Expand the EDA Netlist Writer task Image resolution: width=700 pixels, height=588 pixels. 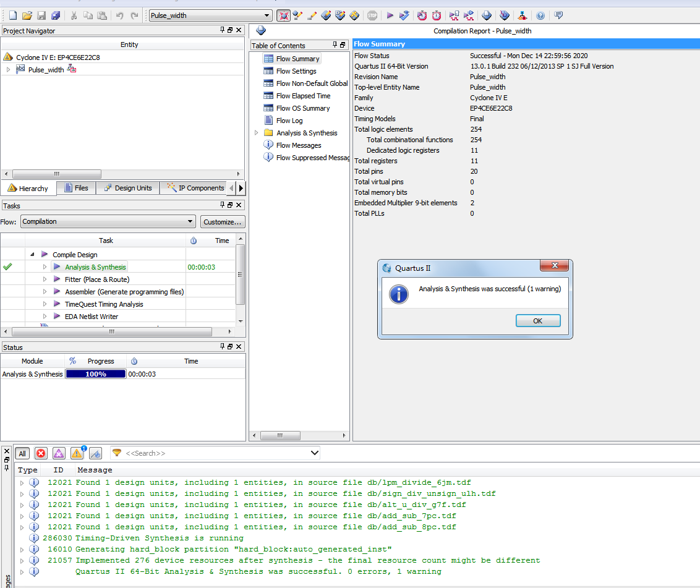coord(45,316)
